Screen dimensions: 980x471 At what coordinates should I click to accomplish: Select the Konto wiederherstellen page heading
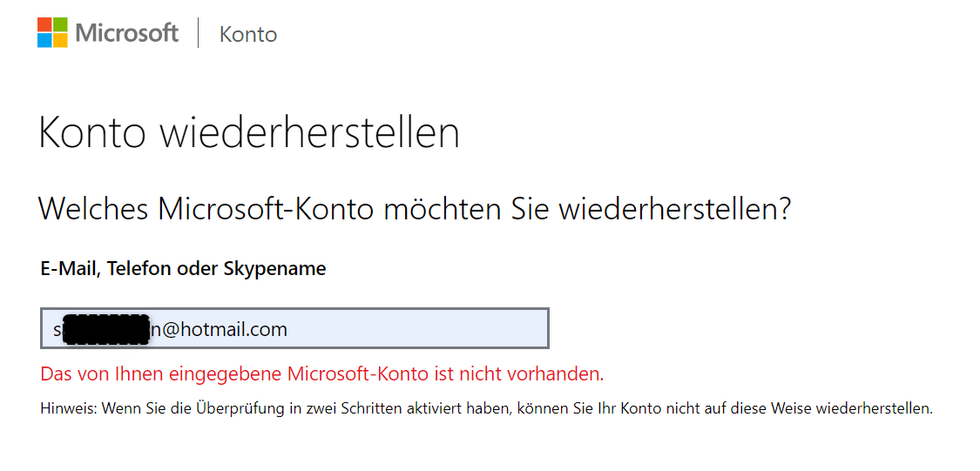[249, 132]
